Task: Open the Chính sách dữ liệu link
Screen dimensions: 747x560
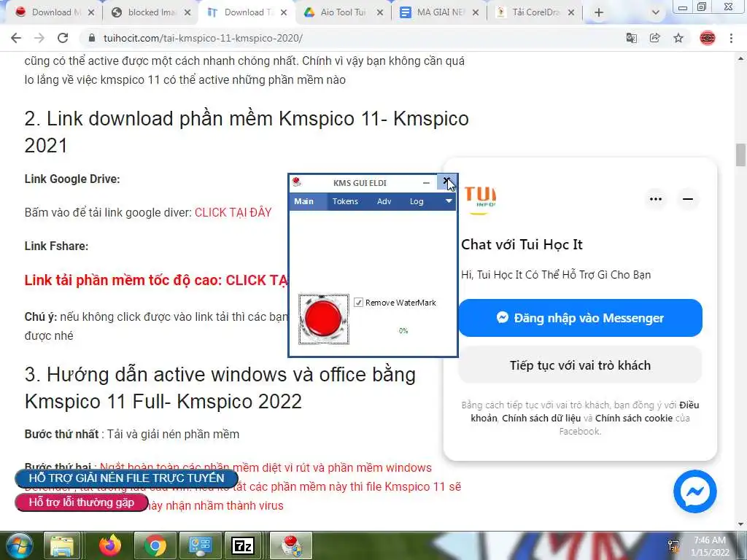Action: tap(541, 418)
